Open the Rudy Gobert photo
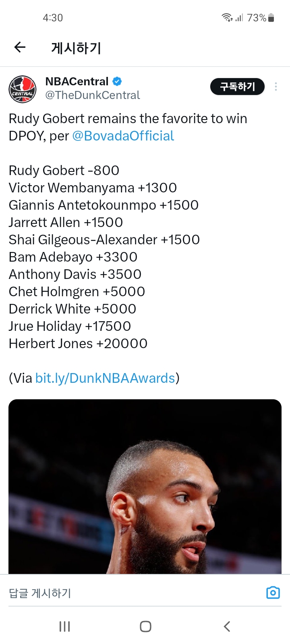This screenshot has width=290, height=644. 145,486
